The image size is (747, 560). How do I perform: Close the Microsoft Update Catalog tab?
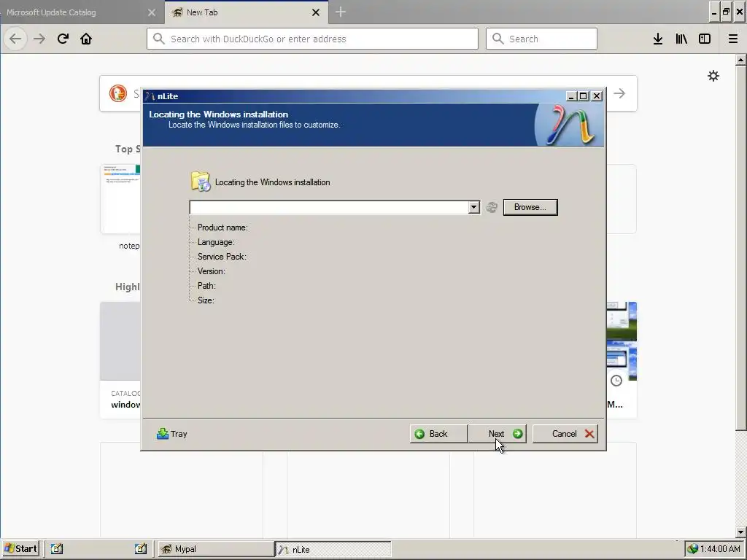[152, 12]
